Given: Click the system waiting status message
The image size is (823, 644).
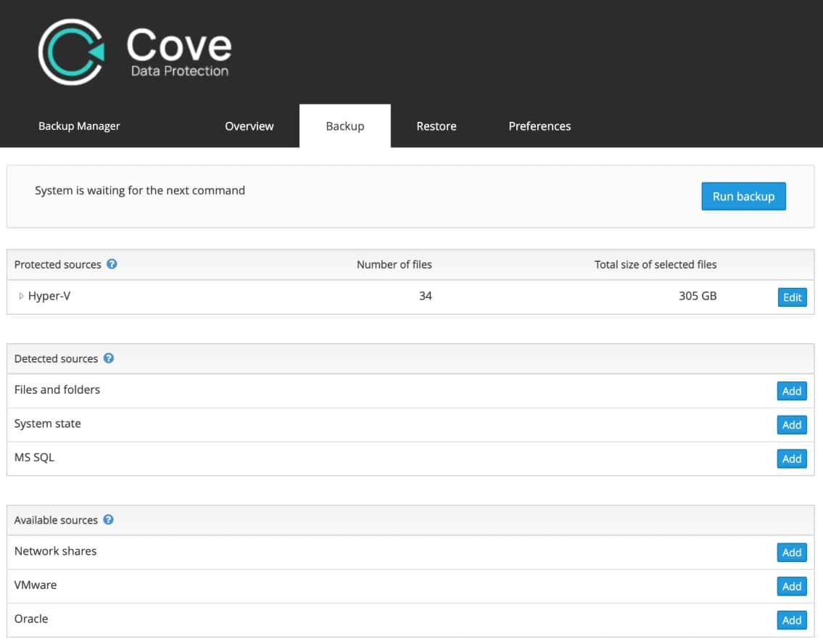Looking at the screenshot, I should click(x=140, y=190).
